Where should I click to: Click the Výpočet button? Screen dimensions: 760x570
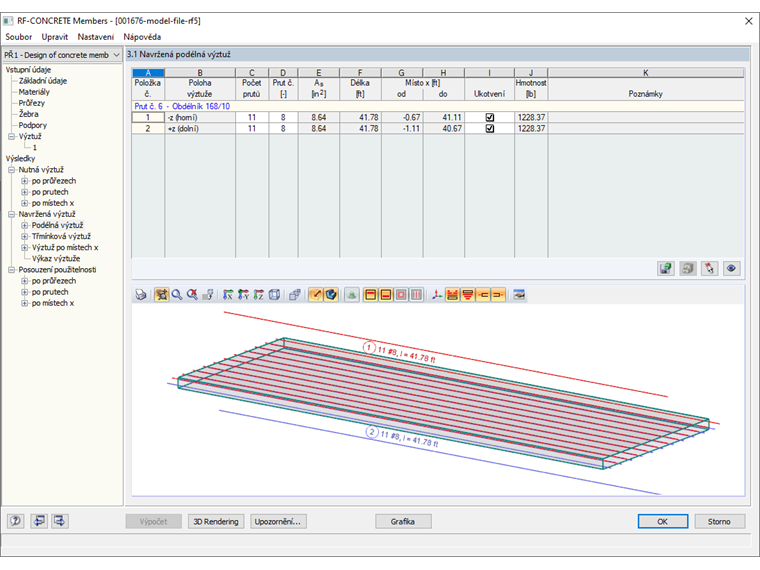153,522
